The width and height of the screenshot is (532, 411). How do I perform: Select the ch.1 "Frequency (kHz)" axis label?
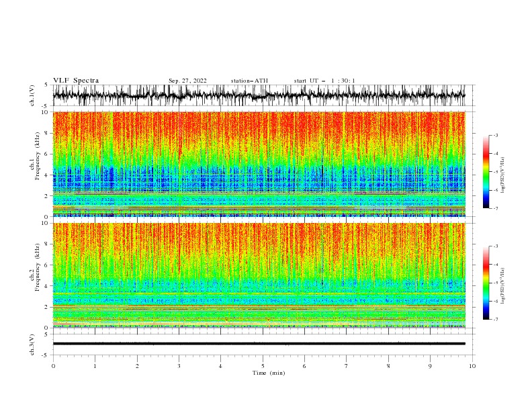tap(38, 156)
